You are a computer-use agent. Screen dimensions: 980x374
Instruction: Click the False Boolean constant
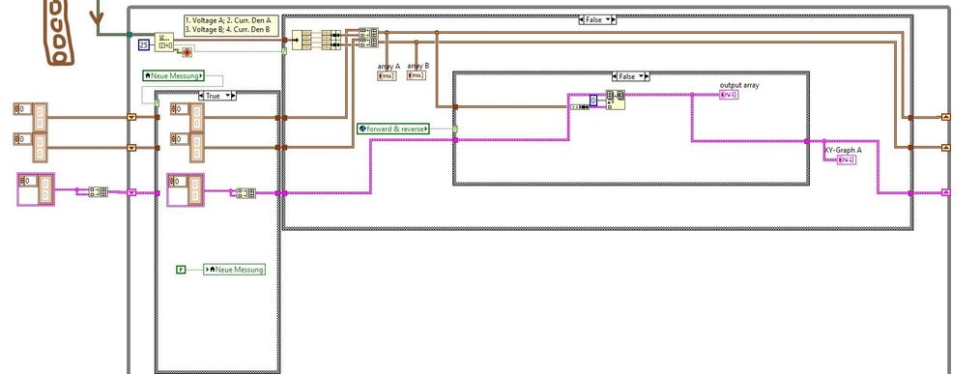click(181, 270)
